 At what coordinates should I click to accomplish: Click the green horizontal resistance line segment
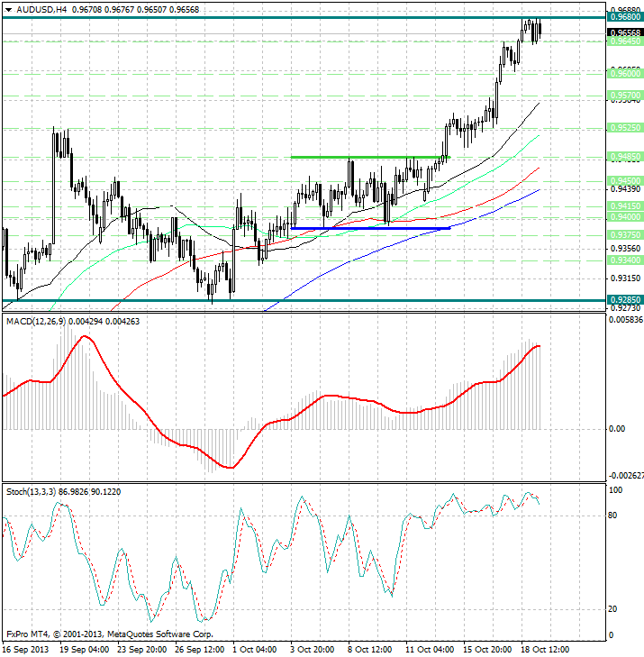click(x=360, y=158)
